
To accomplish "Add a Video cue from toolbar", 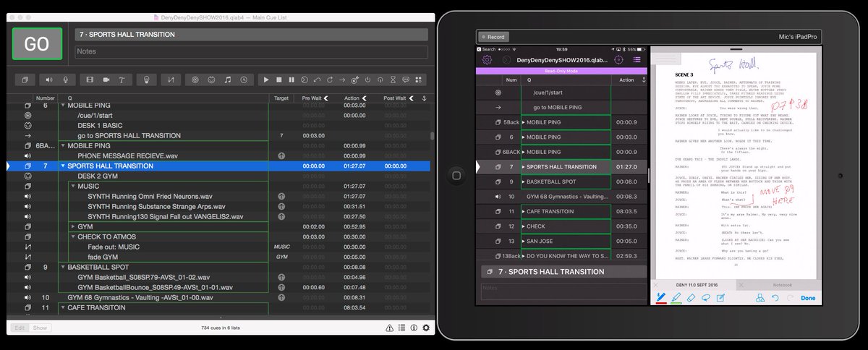I will [x=90, y=80].
